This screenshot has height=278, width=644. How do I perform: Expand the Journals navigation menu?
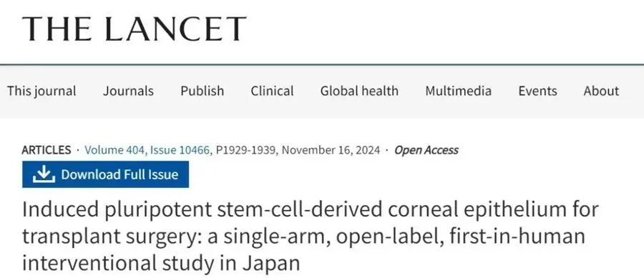pyautogui.click(x=128, y=91)
